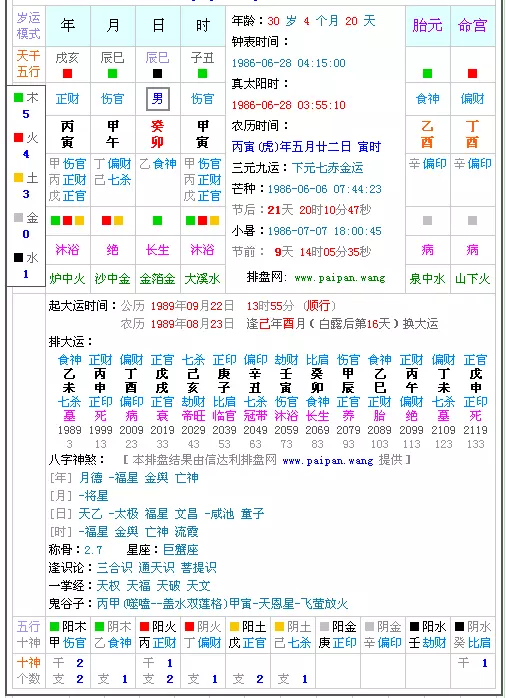
Task: Click the 金箔金 nayin label
Action: pyautogui.click(x=158, y=279)
